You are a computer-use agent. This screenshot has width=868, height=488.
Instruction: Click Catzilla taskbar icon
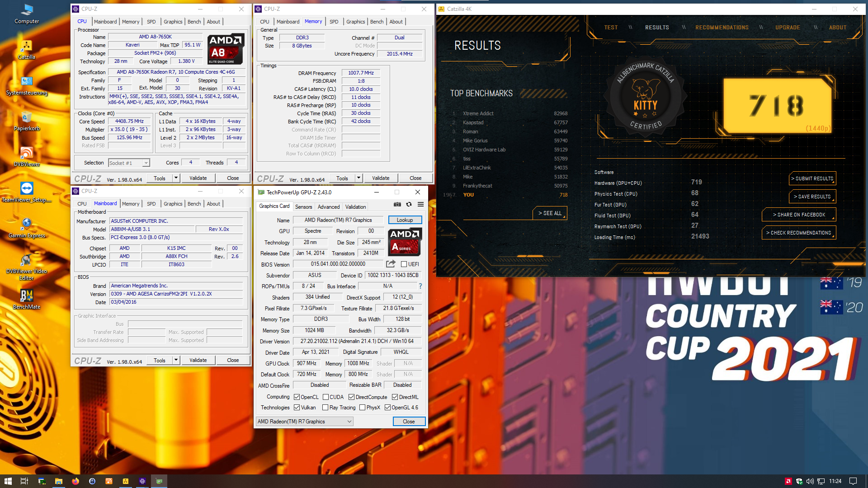[125, 481]
